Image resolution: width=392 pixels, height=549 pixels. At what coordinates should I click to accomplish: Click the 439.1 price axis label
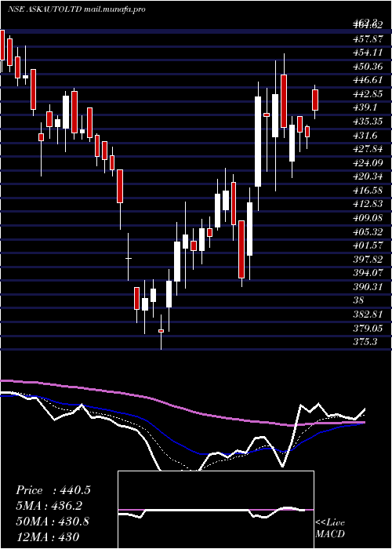pyautogui.click(x=365, y=108)
